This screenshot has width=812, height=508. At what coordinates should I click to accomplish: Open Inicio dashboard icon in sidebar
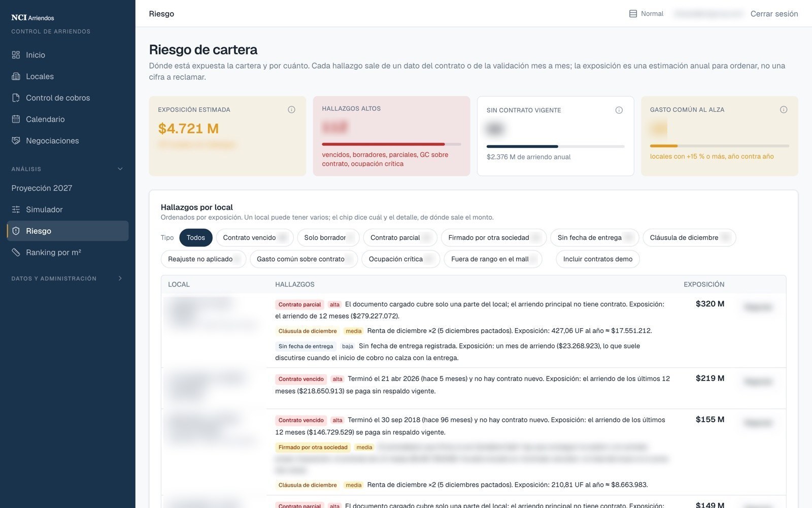pos(16,55)
